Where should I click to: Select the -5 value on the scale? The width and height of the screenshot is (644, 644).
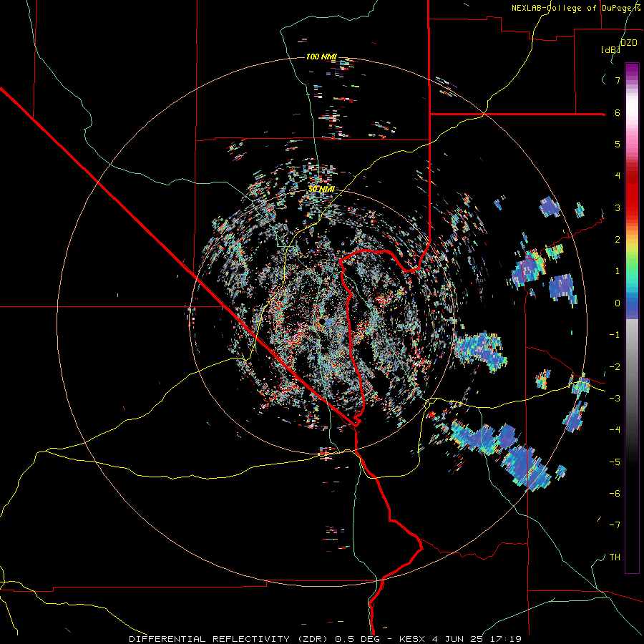pyautogui.click(x=615, y=462)
